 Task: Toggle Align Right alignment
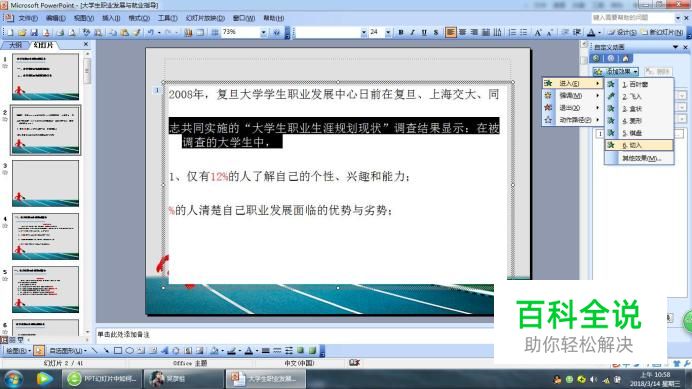tap(474, 32)
